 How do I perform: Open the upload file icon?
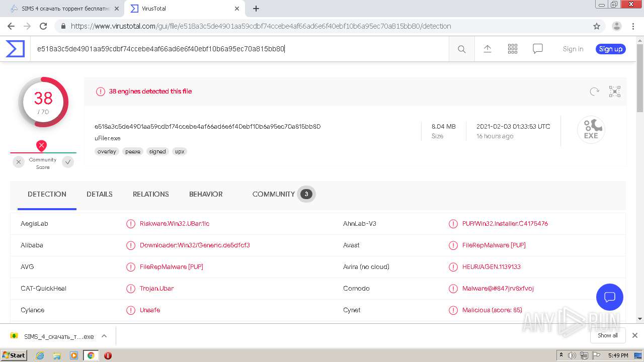point(487,49)
